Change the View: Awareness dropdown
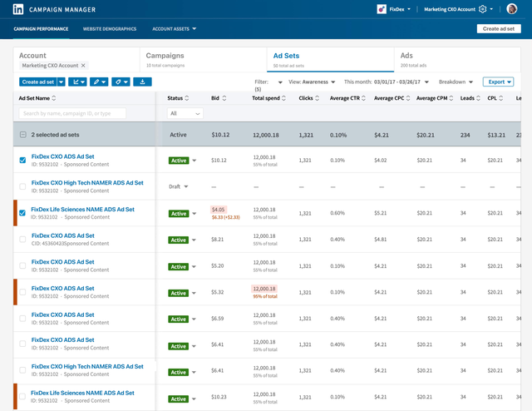Image resolution: width=532 pixels, height=411 pixels. pos(312,82)
